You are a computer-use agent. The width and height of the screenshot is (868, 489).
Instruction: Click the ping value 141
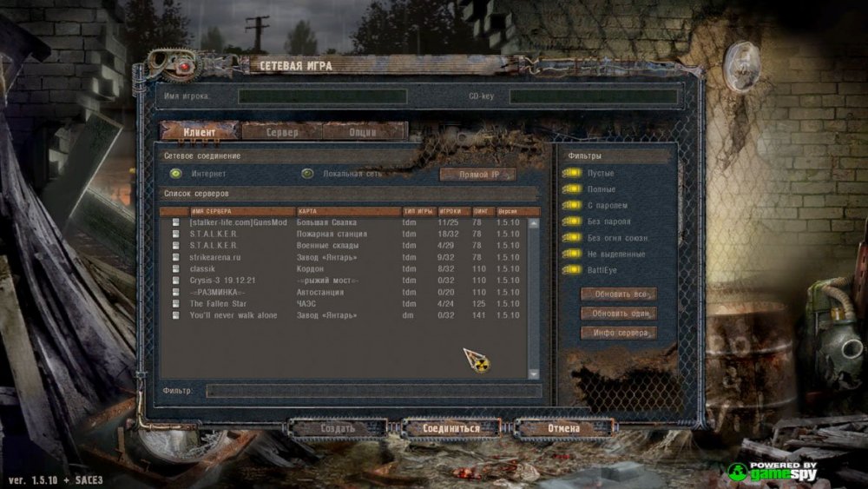[x=479, y=315]
